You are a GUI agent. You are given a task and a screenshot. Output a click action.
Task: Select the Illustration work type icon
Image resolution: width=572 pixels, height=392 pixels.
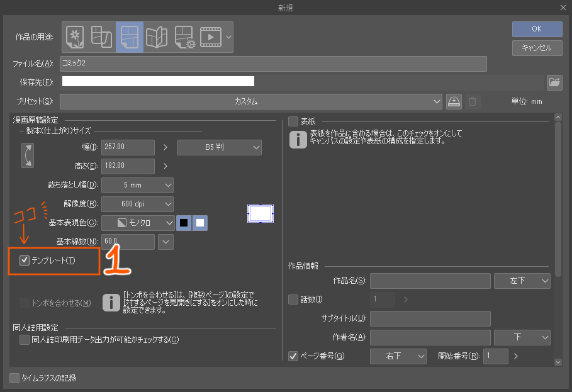(74, 36)
